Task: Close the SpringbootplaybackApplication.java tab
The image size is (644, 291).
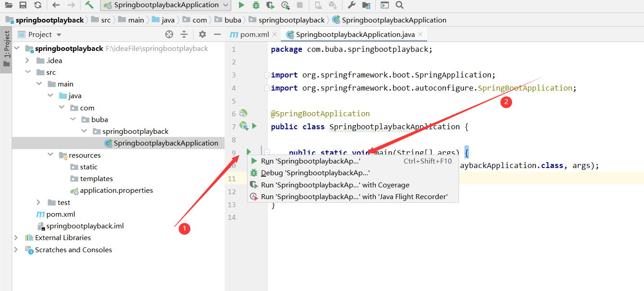Action: pos(420,34)
